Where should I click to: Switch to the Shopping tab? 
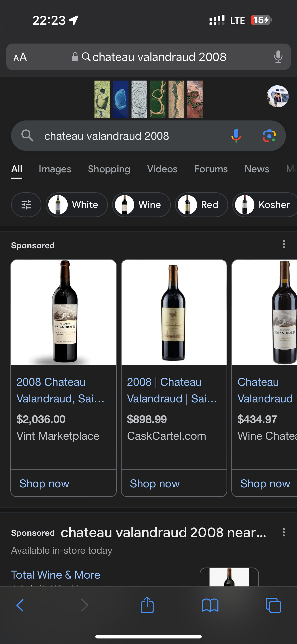109,169
